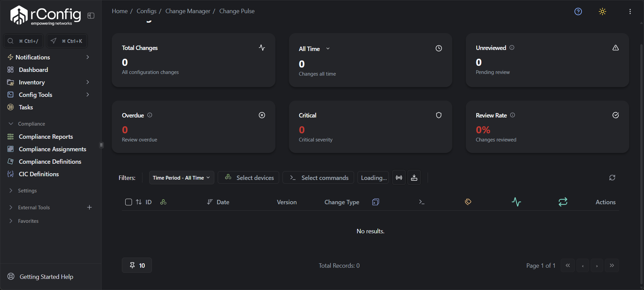Check the select-all rows checkbox
This screenshot has width=644, height=290.
pos(129,202)
